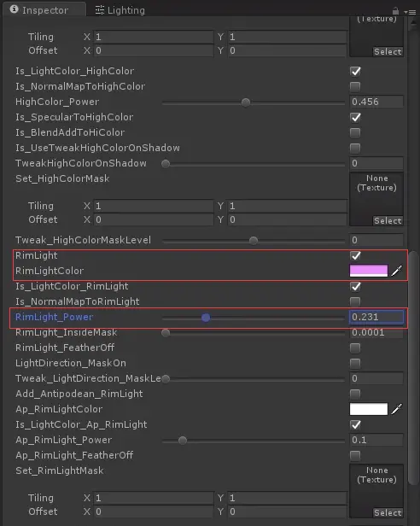Edit the Tweak_LightDirection_MaskLevel value field
Screen dimensions: 420x526
click(x=376, y=378)
